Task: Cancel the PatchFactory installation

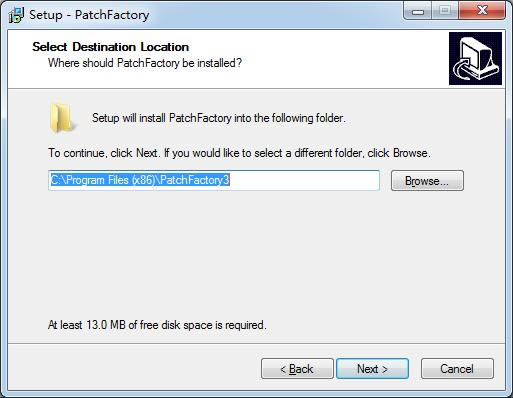Action: click(x=457, y=369)
